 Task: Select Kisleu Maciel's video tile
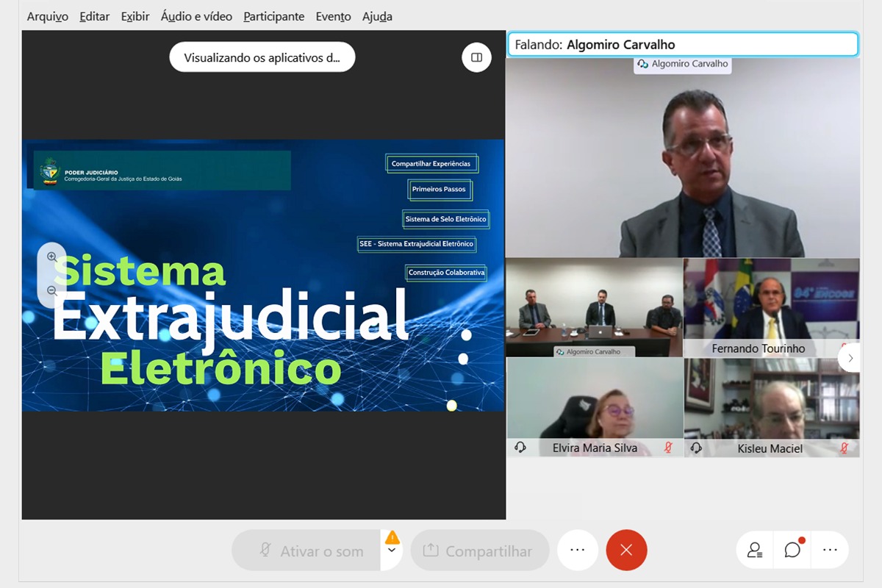coord(771,407)
